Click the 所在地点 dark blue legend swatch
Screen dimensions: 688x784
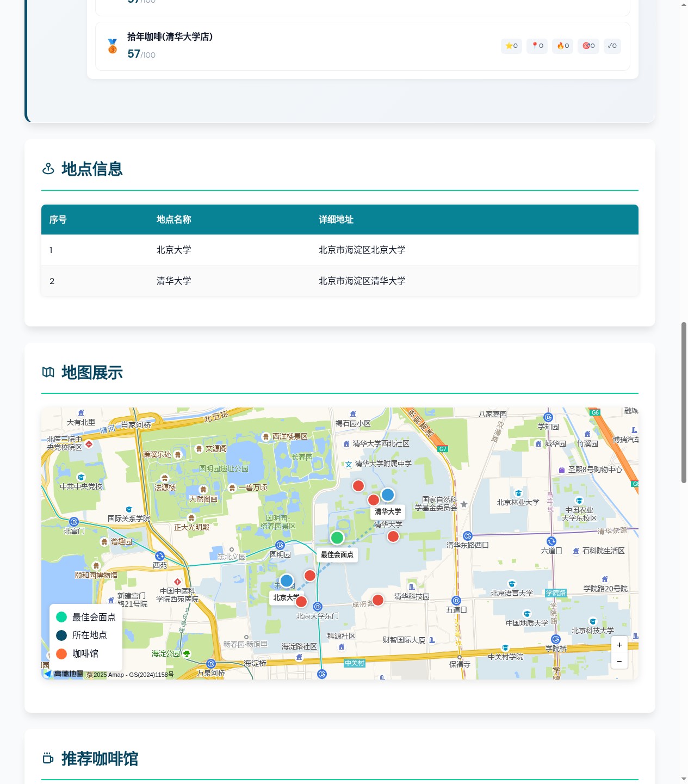[x=61, y=635]
